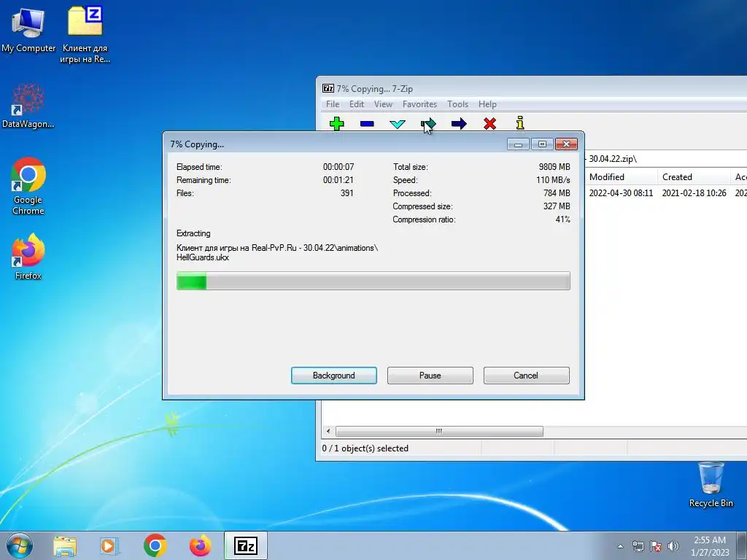Screen dimensions: 747x560
Task: Click the Total size 9809 MB value
Action: click(554, 167)
